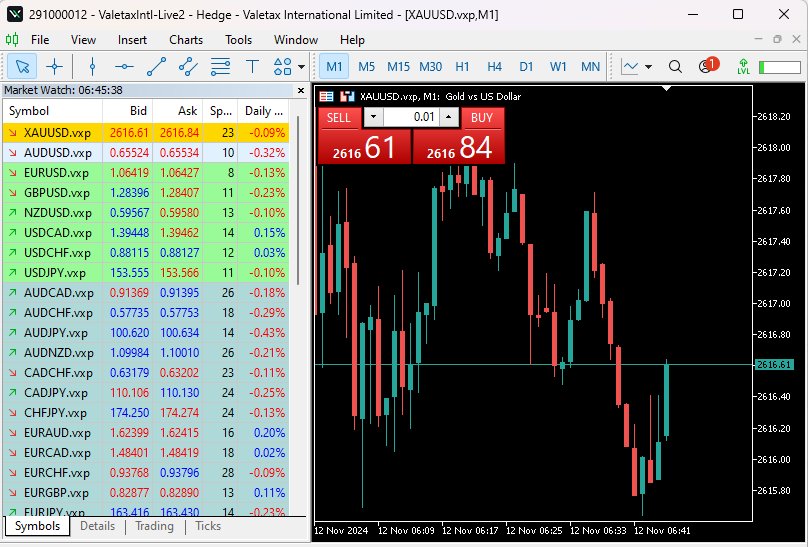Select the EURGBP.vxp symbol row
Screen dimensions: 808x547
click(146, 492)
